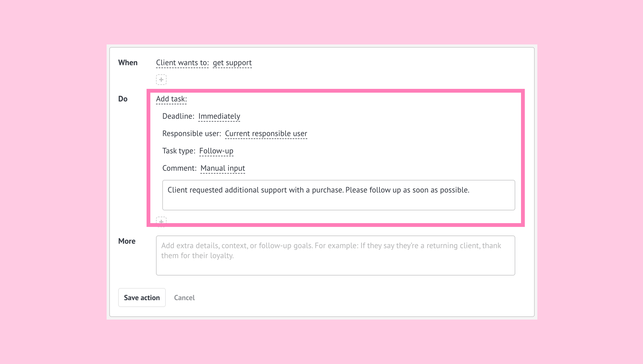Click the "When" section label

pos(128,62)
